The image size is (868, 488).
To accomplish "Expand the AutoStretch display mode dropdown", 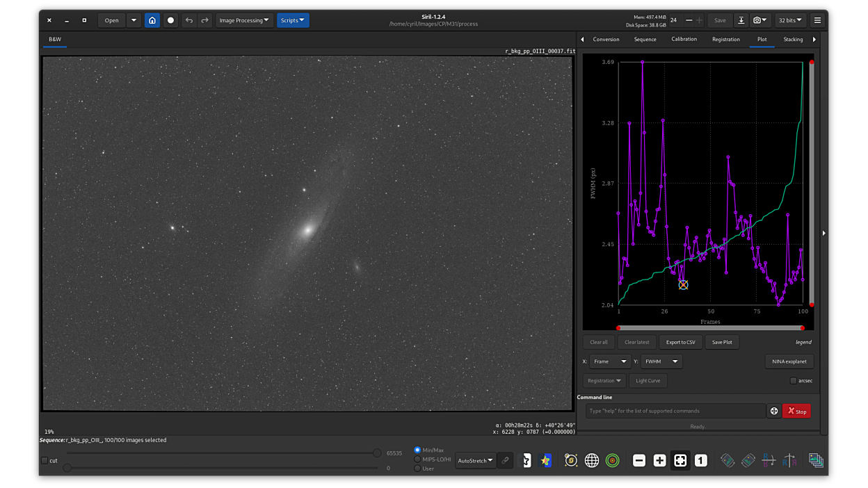I will (476, 460).
